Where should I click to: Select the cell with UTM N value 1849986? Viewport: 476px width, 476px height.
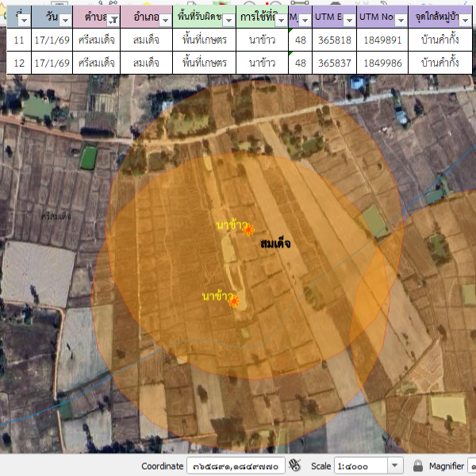tap(382, 63)
